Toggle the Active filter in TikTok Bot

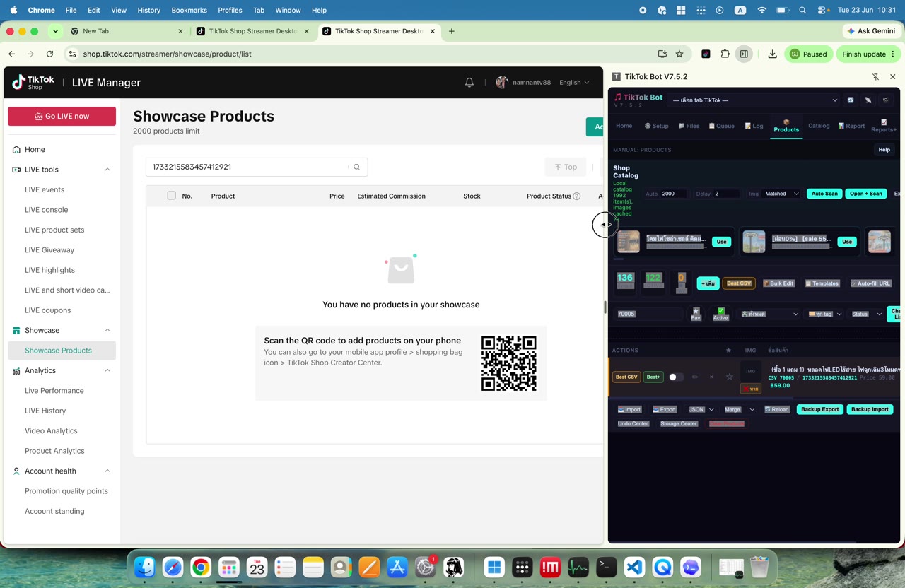point(720,314)
